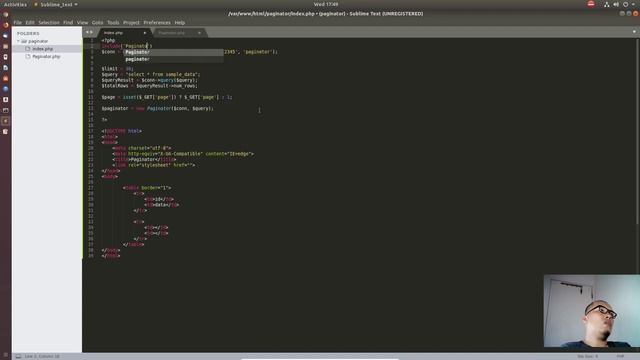Open the Project menu
640x360 pixels.
131,22
